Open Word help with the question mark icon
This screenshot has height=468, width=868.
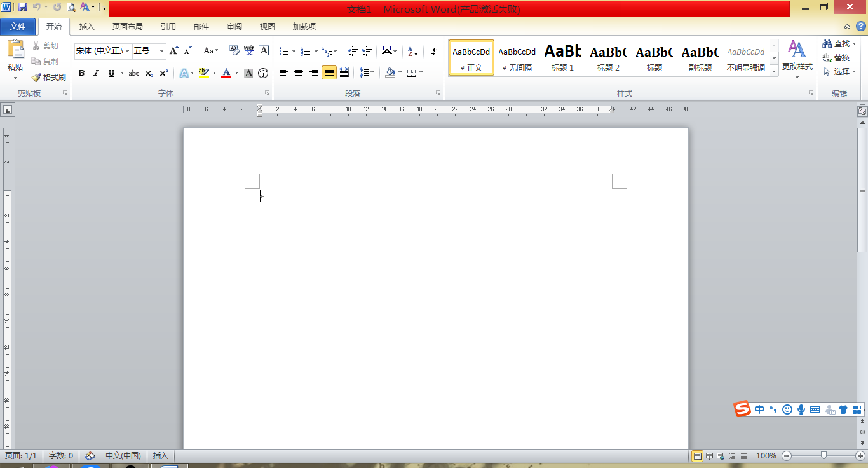(x=860, y=26)
